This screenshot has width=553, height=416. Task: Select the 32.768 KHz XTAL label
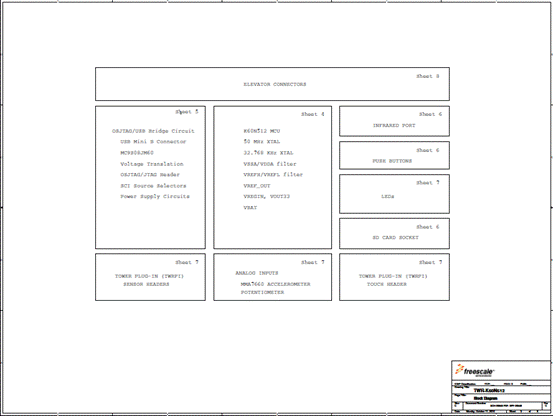[268, 153]
